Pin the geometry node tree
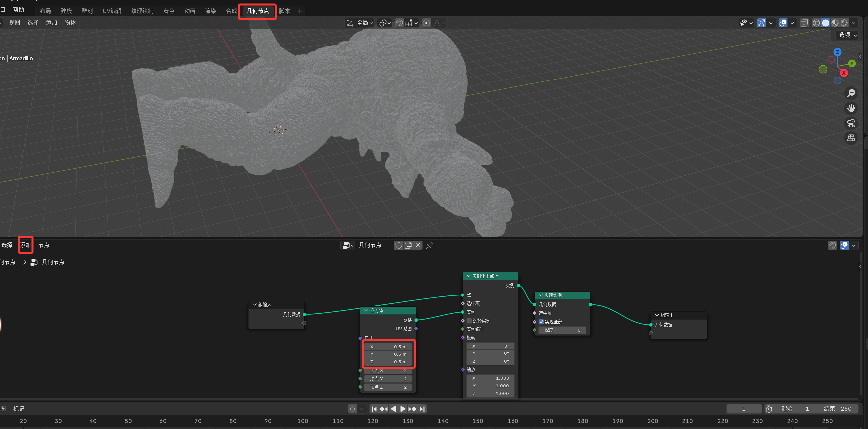 (x=430, y=245)
